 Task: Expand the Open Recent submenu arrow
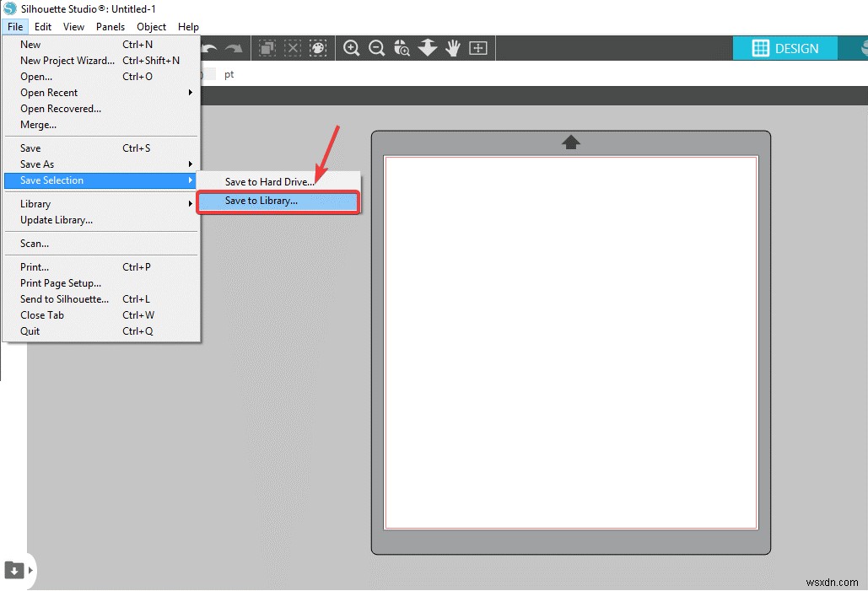[191, 93]
